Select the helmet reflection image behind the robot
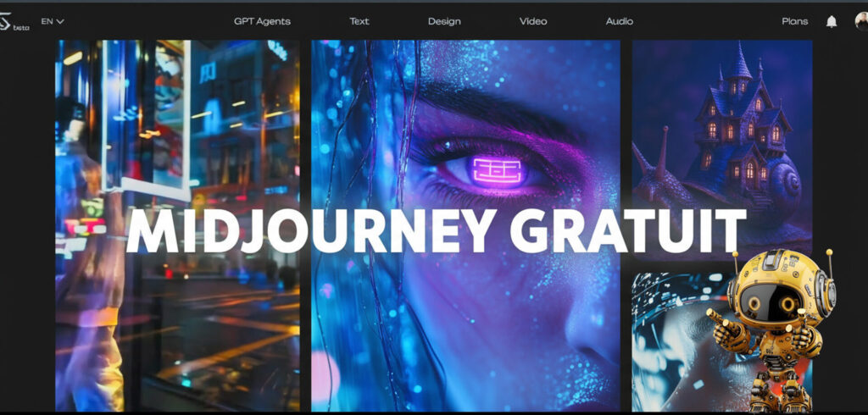Image resolution: width=868 pixels, height=415 pixels. tap(670, 339)
